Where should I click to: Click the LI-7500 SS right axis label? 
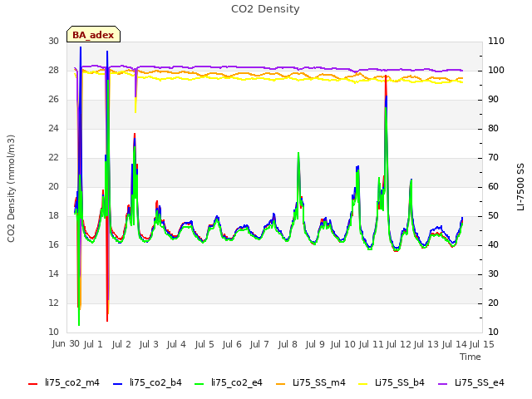(x=520, y=187)
